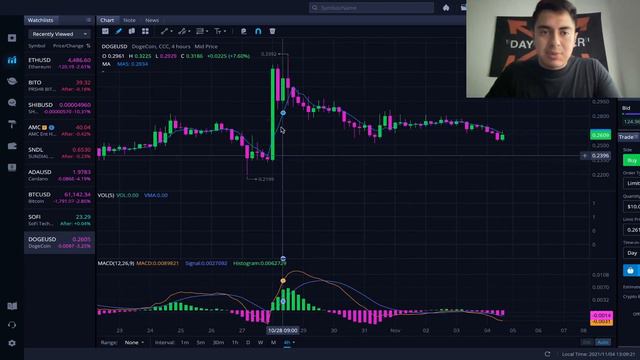Select the M monthly chart interval
Image resolution: width=640 pixels, height=360 pixels.
(x=273, y=342)
